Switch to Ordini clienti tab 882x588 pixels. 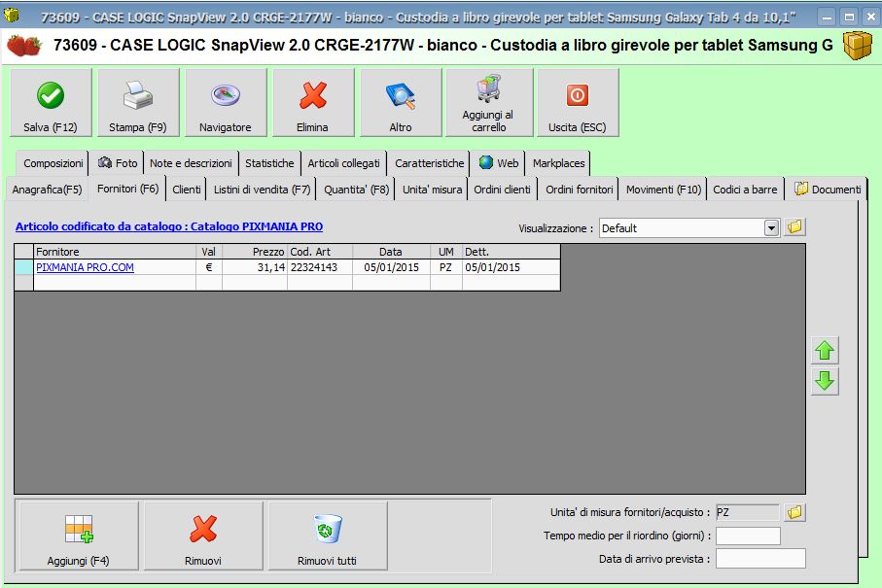502,190
